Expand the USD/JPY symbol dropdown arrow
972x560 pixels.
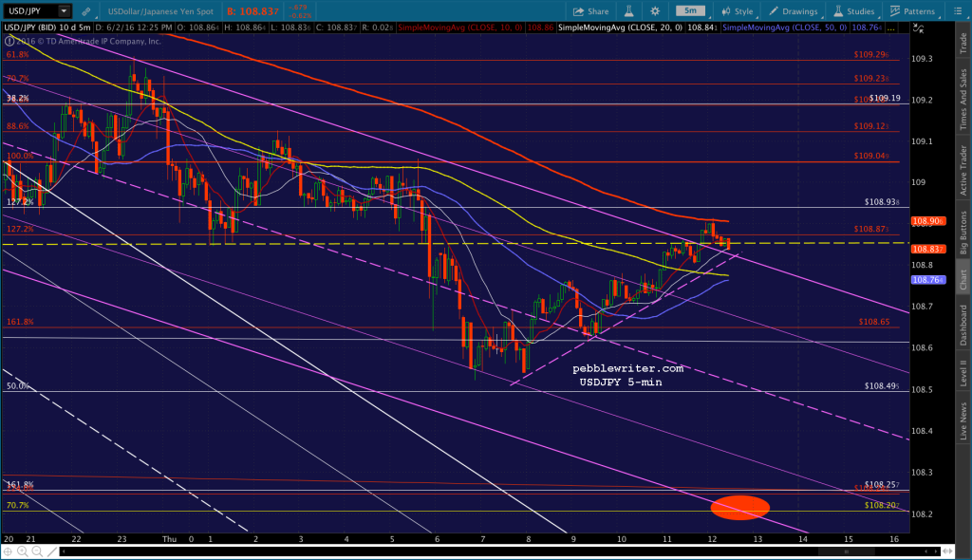click(64, 11)
